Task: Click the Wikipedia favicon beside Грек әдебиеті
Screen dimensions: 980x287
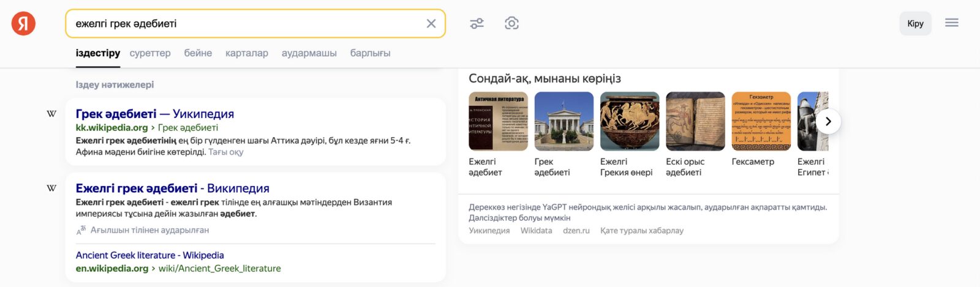Action: click(51, 114)
